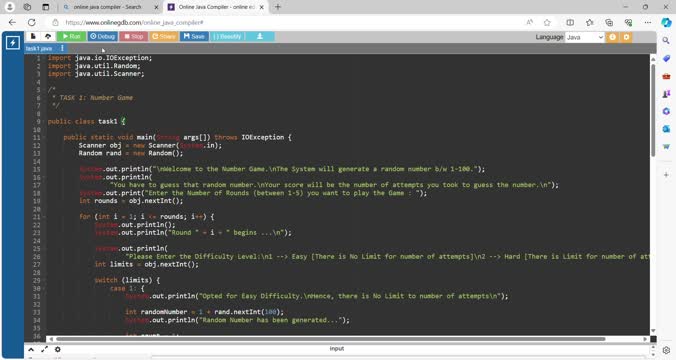Click the browser address bar URL
The image size is (676, 360).
tap(135, 22)
